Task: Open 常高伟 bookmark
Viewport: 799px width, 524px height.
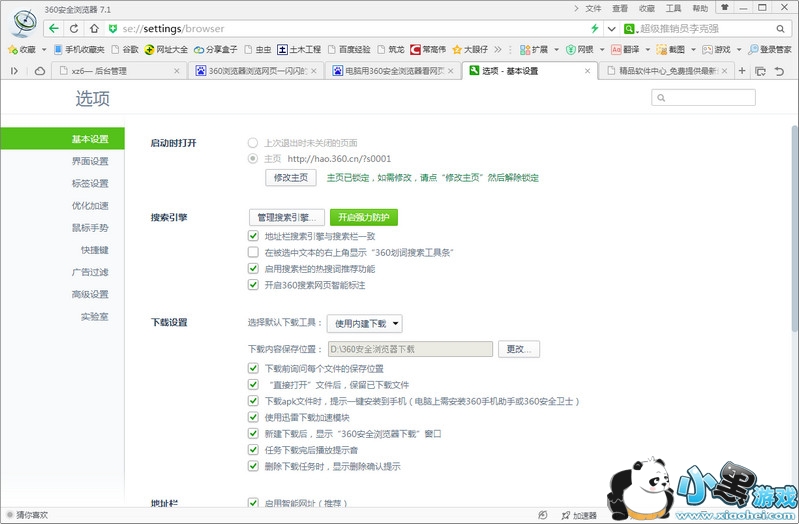Action: tap(428, 49)
